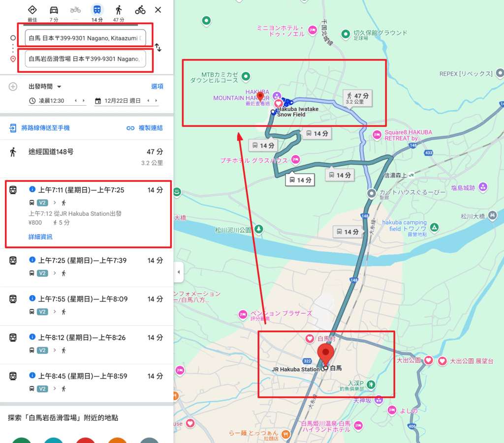The width and height of the screenshot is (504, 443).
Task: Click info icon for 上午7:11 trip
Action: click(32, 189)
